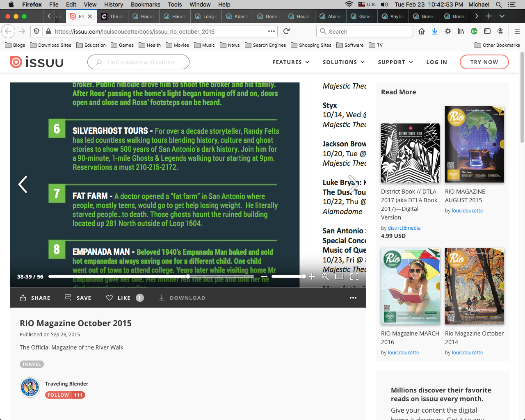525x420 pixels.
Task: Open the Wi-Fi status menu
Action: tap(349, 5)
